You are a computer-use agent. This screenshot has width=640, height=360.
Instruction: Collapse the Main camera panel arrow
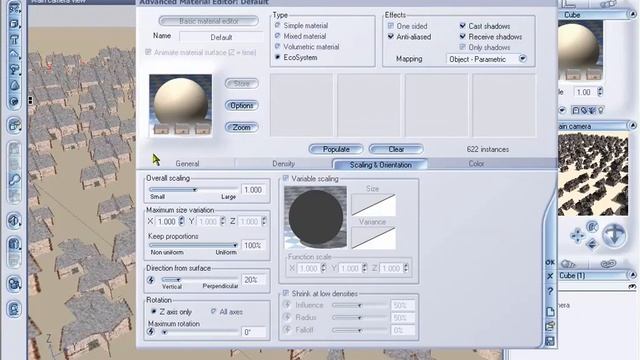(x=632, y=126)
